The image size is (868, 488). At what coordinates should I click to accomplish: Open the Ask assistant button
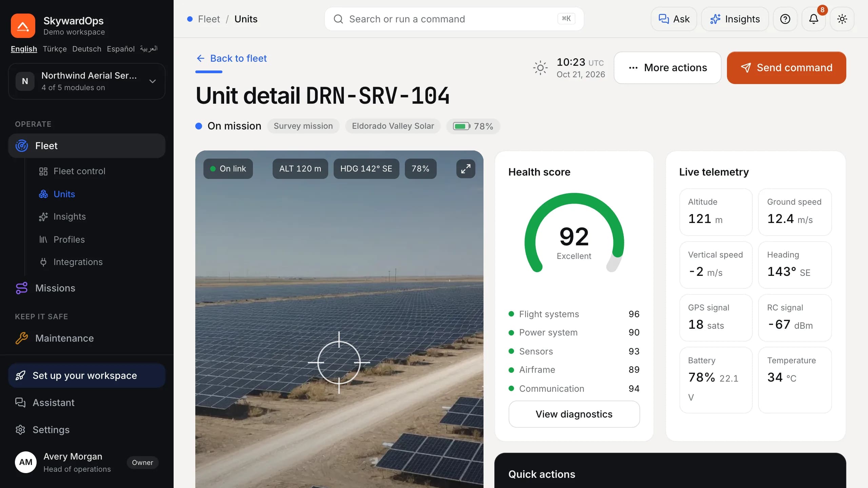pos(674,19)
